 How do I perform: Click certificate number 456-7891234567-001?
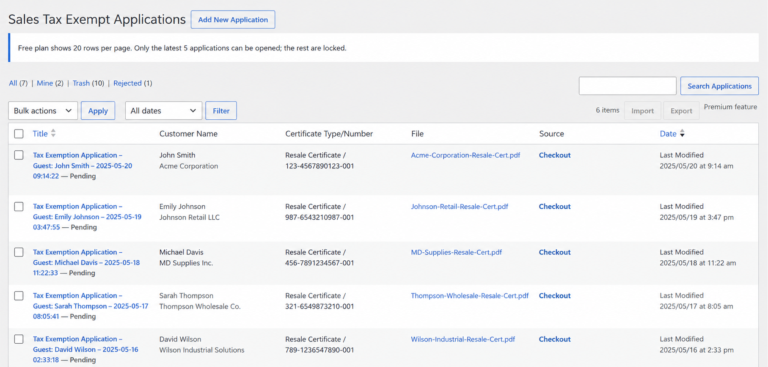[x=319, y=263]
